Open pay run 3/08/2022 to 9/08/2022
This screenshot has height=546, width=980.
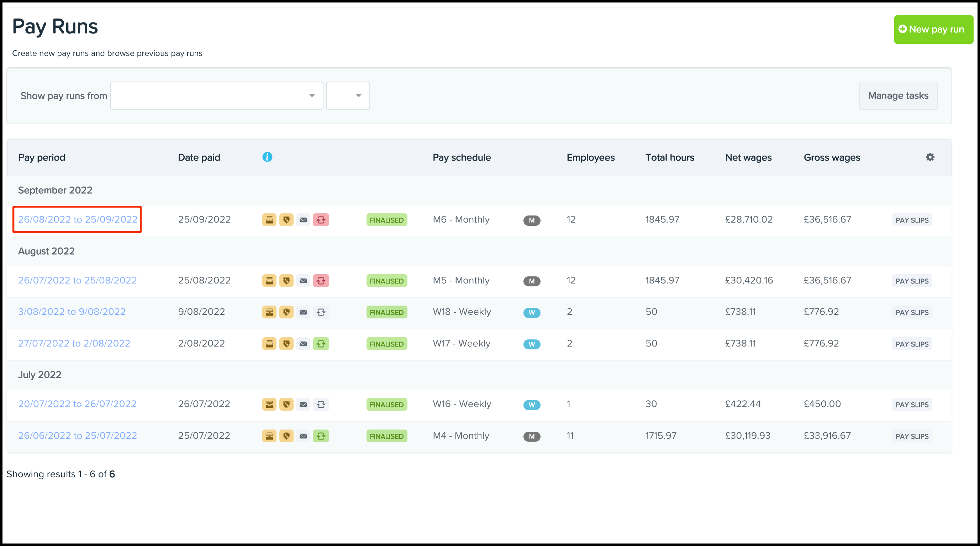click(x=72, y=311)
